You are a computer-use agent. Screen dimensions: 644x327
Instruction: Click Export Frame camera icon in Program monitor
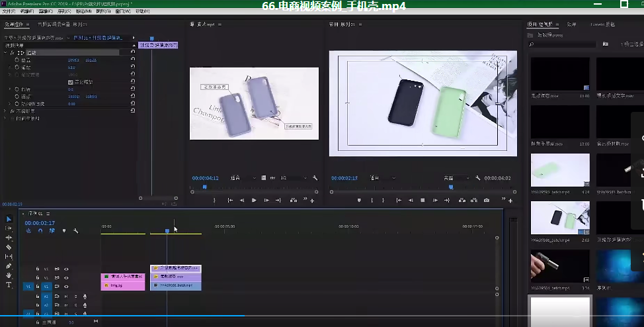click(487, 200)
